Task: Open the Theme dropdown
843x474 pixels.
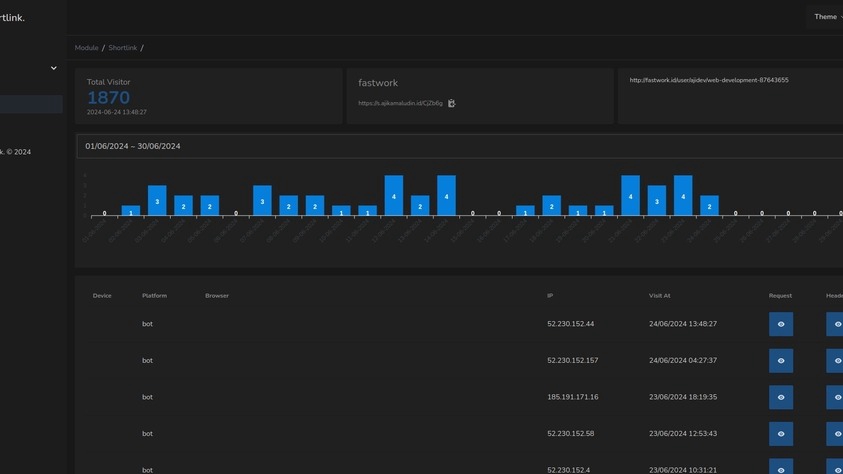Action: pyautogui.click(x=826, y=17)
